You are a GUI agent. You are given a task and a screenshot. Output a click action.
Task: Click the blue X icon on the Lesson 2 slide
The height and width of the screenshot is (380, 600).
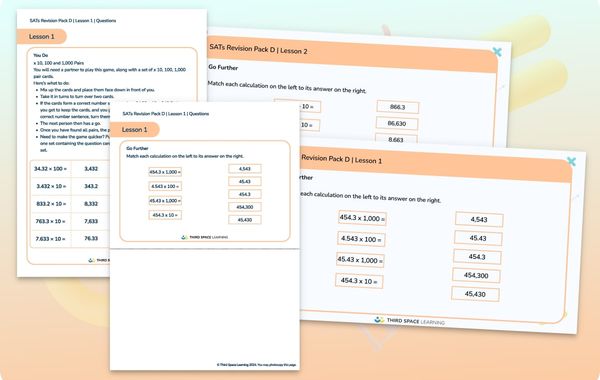click(x=497, y=52)
